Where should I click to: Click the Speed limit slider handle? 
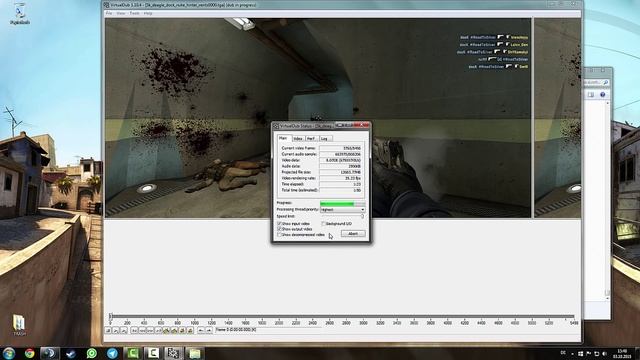point(362,216)
